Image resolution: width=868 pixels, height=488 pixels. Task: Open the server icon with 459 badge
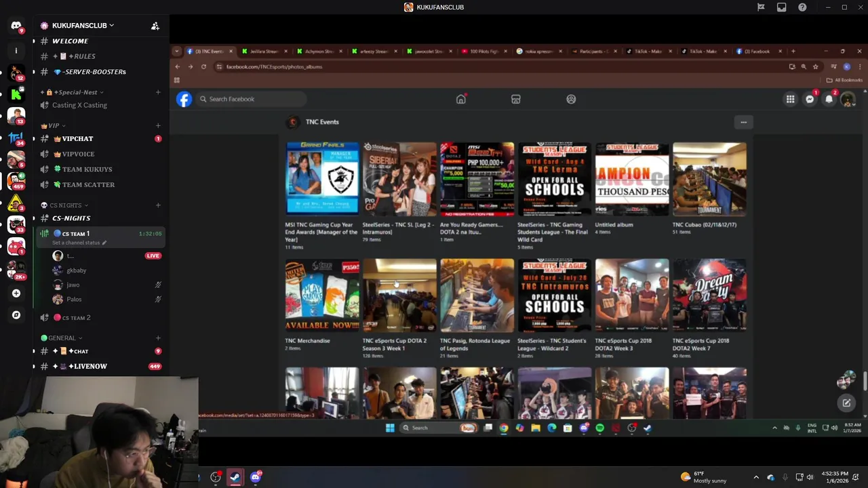16,181
